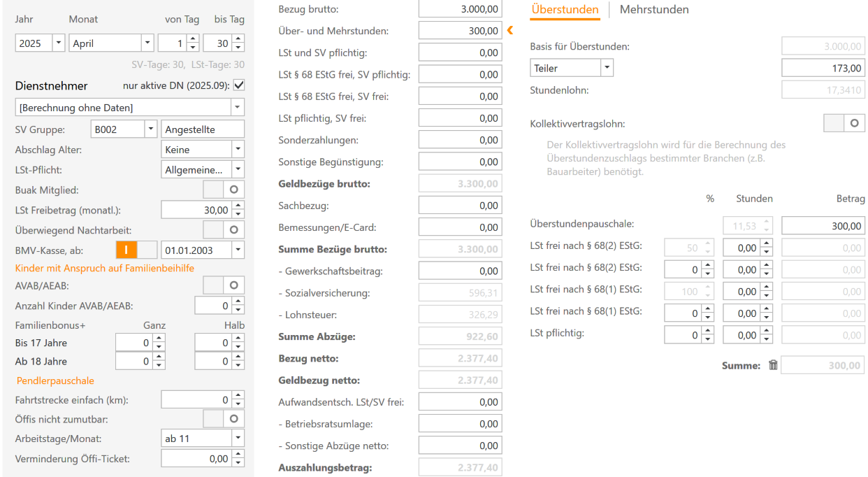Click the orange arrow beside Über- und Mehrstunden

tap(509, 30)
